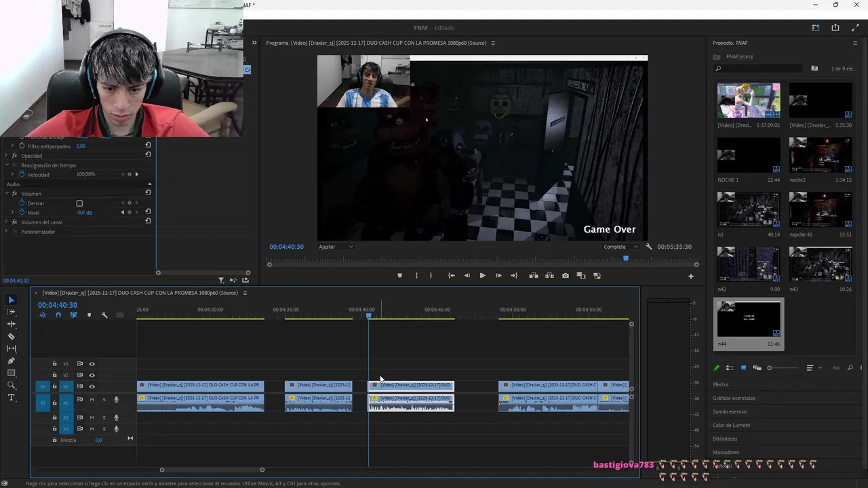Image resolution: width=868 pixels, height=488 pixels.
Task: Move the program monitor playhead scrubber
Action: coord(626,258)
